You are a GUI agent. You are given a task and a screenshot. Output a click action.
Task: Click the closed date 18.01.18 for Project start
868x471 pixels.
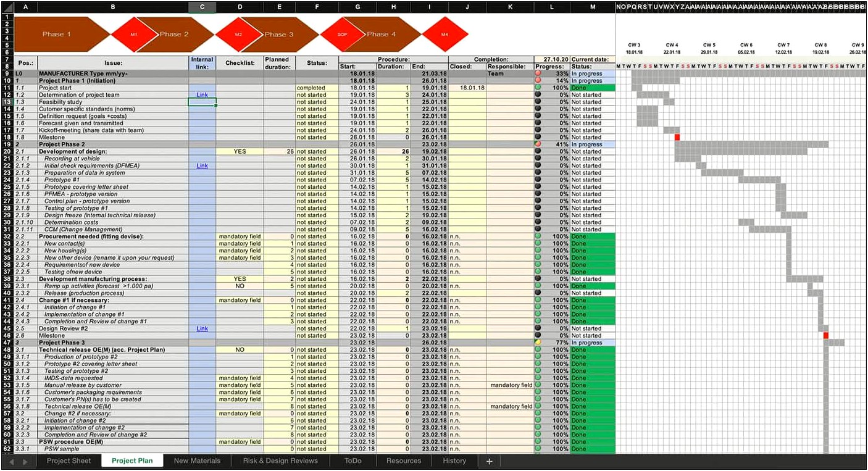click(467, 88)
